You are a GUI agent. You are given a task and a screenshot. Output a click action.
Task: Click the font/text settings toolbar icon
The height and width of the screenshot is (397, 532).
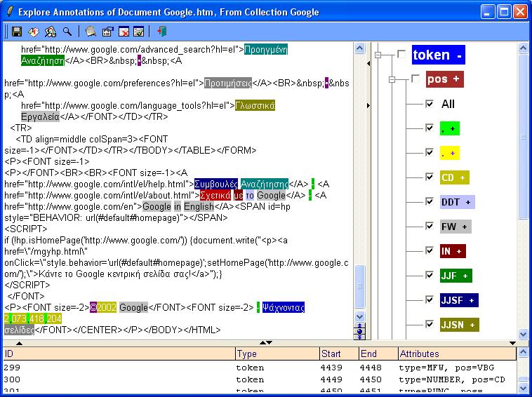coord(33,32)
